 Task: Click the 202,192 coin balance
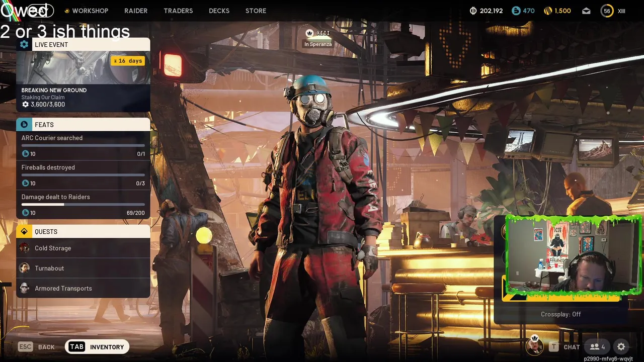point(491,11)
